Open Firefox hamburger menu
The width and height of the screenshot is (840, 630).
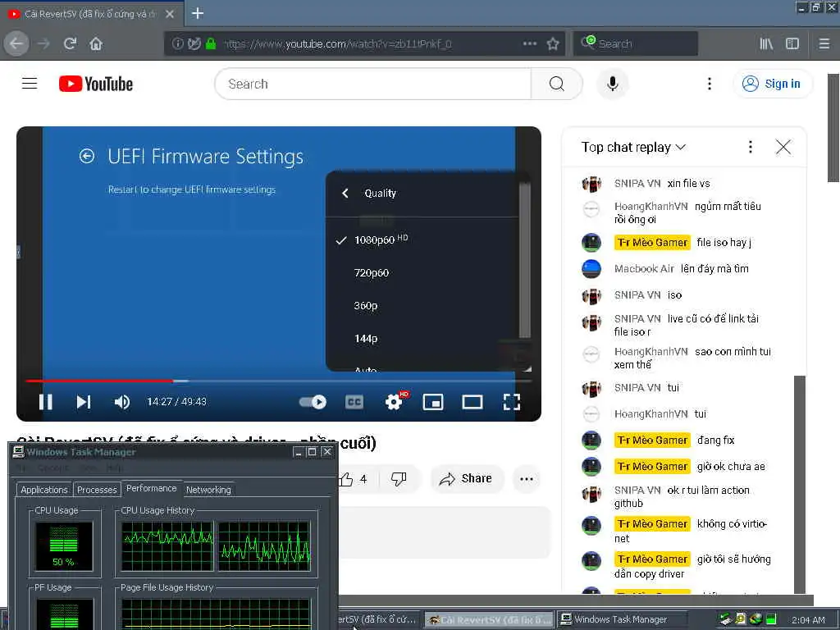click(824, 43)
